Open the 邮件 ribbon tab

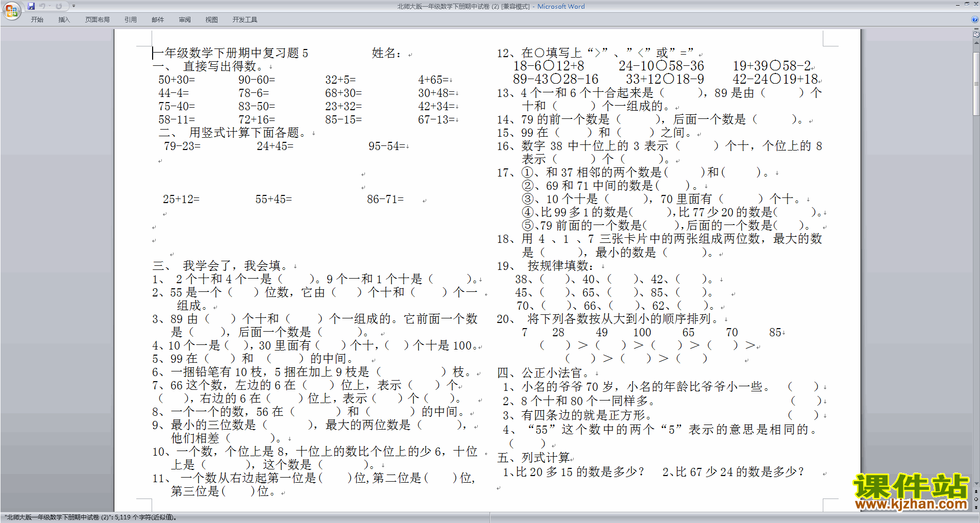(158, 20)
